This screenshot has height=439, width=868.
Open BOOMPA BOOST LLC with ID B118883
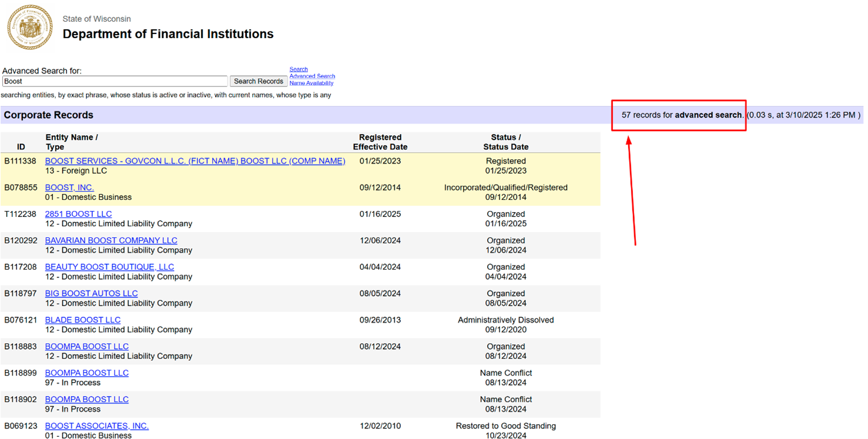pos(86,346)
